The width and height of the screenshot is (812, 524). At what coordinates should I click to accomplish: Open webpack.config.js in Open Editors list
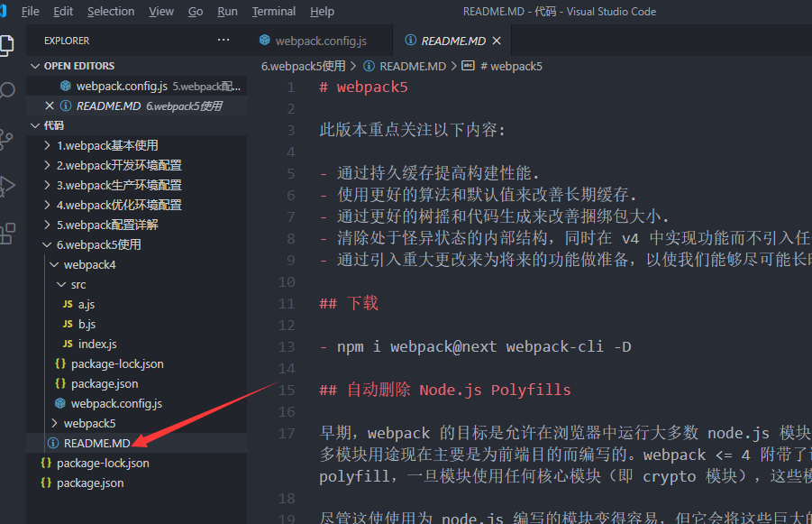(x=137, y=86)
